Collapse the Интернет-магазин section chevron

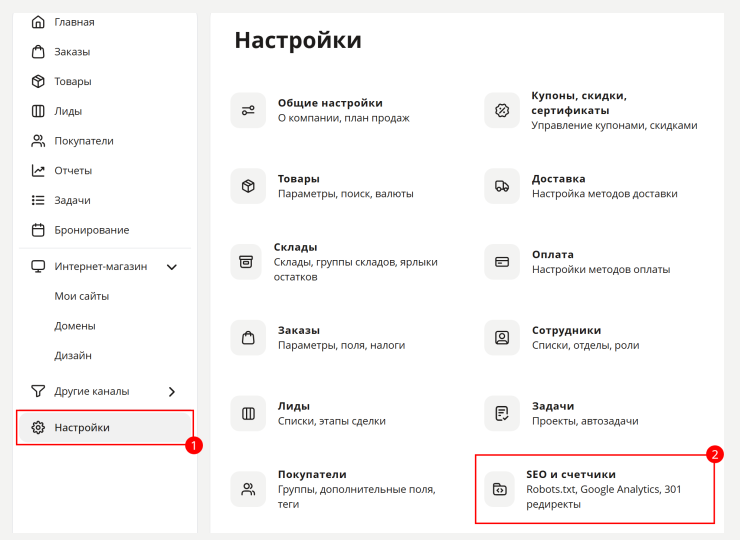coord(172,267)
